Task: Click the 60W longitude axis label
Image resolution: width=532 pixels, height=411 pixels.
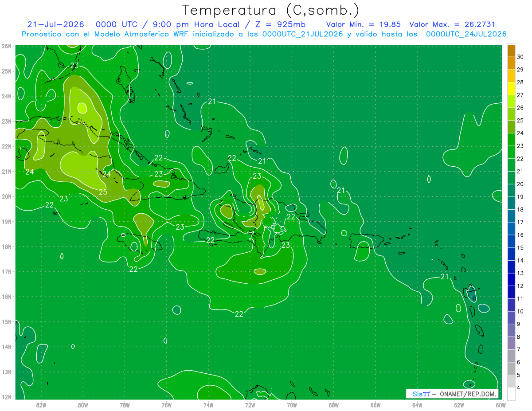Action: point(501,405)
